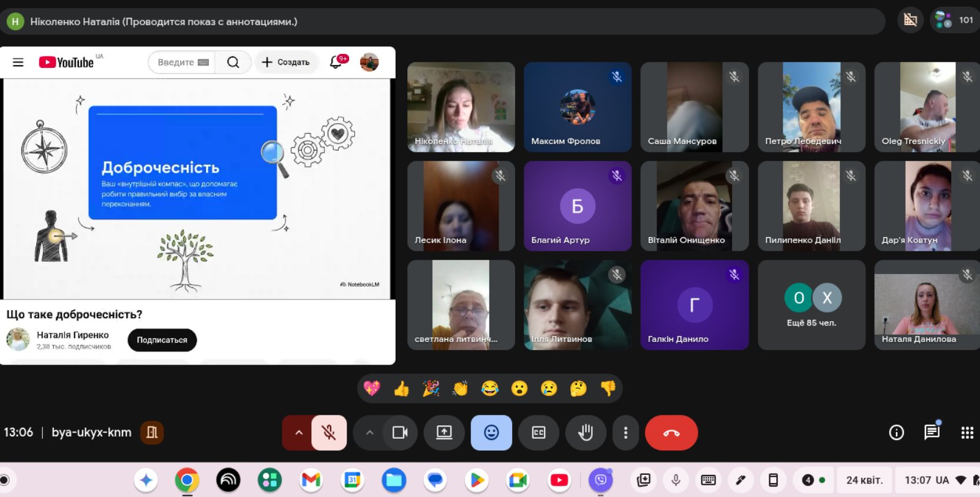This screenshot has height=497, width=980.
Task: Toggle the camera on or off
Action: [400, 433]
